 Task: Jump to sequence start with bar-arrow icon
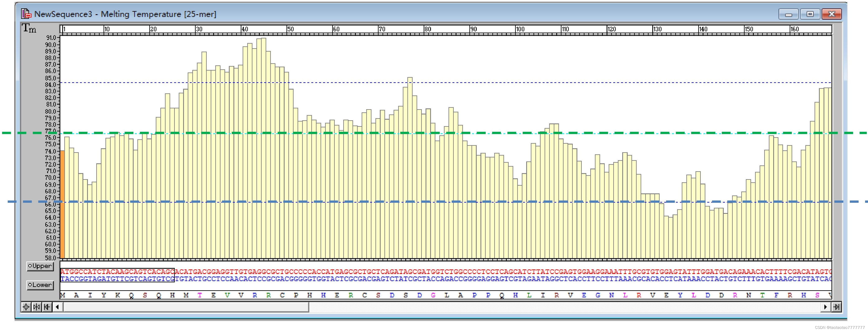(x=47, y=307)
